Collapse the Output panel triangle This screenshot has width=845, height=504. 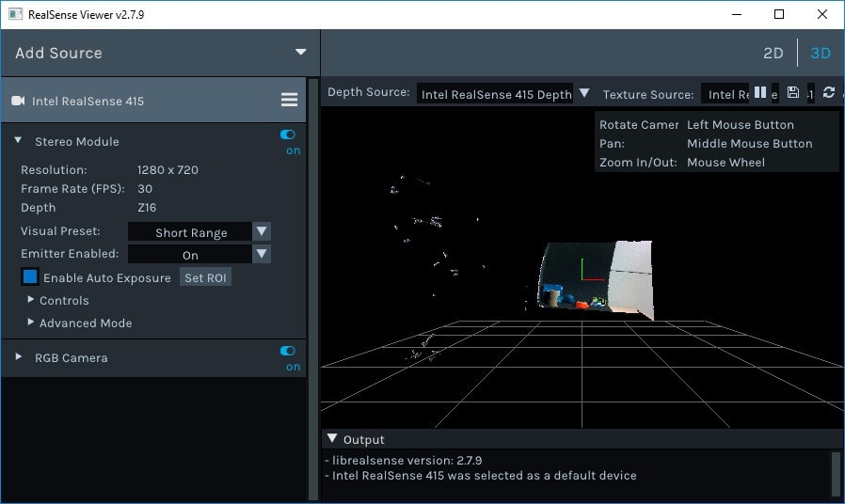(331, 439)
